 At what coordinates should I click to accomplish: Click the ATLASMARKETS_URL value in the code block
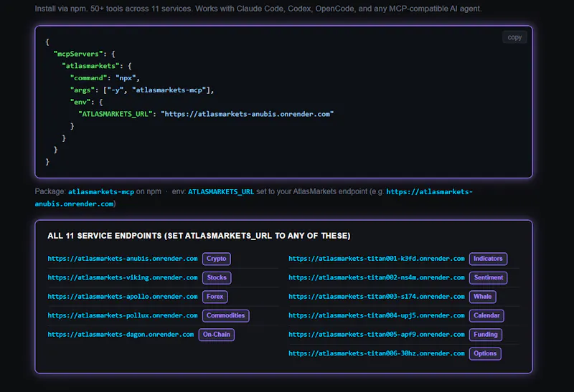(247, 114)
